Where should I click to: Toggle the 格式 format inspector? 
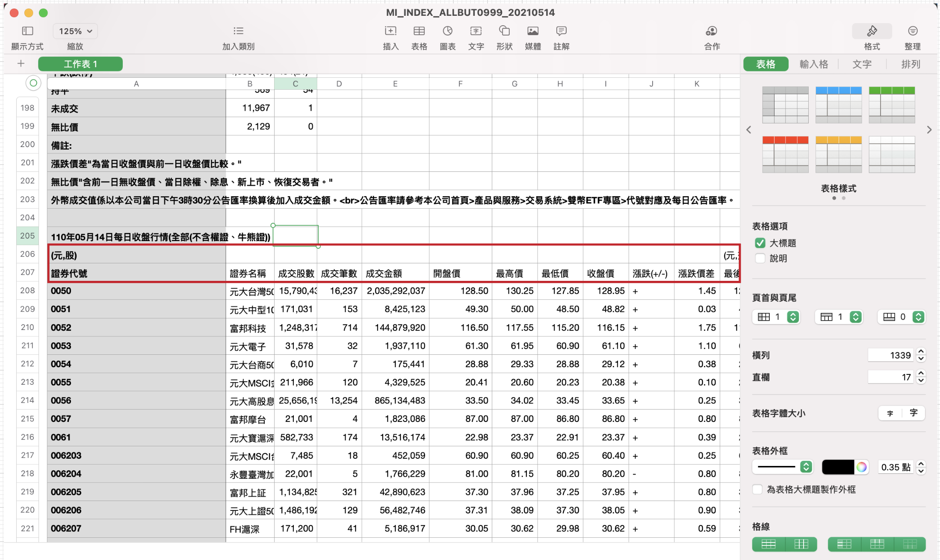872,31
